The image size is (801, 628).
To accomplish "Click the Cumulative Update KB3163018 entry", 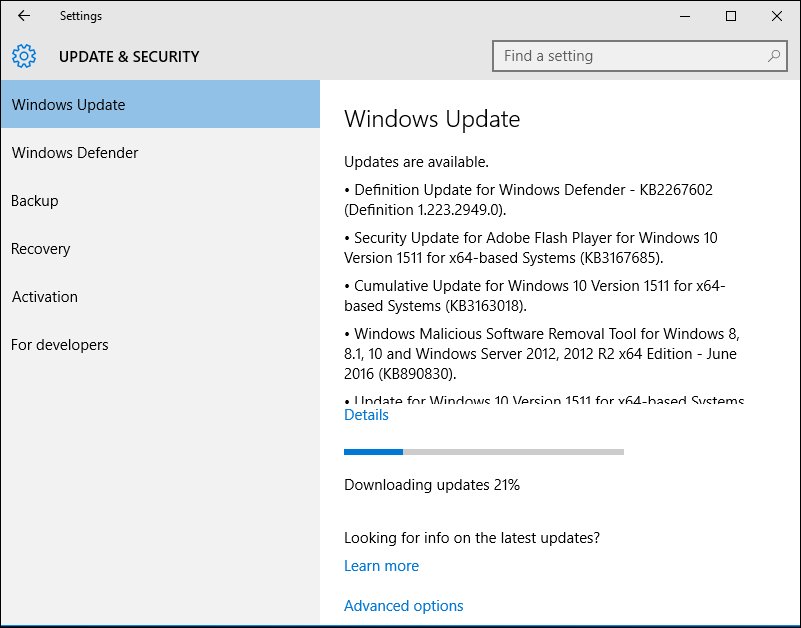I will click(534, 295).
